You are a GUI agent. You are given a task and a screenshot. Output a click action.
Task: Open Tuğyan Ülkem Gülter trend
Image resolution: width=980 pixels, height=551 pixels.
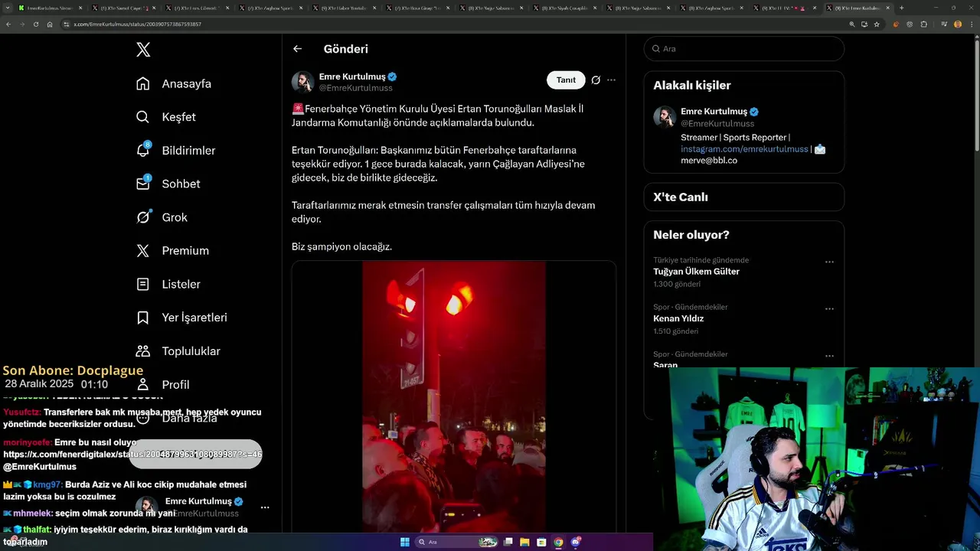[696, 272]
